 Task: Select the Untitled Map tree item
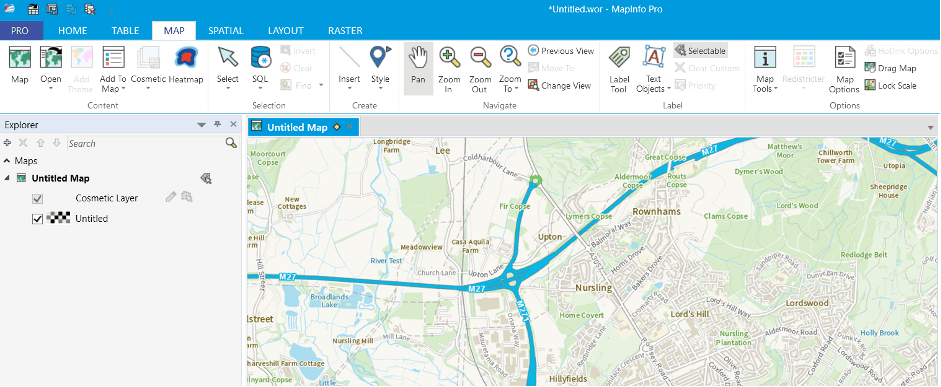tap(61, 178)
